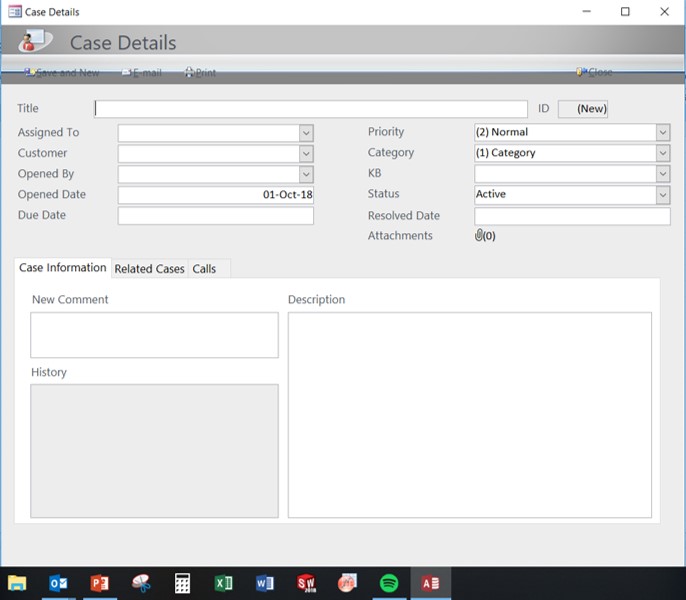Image resolution: width=686 pixels, height=600 pixels.
Task: Open the red globe app on the taskbar
Action: click(x=347, y=583)
